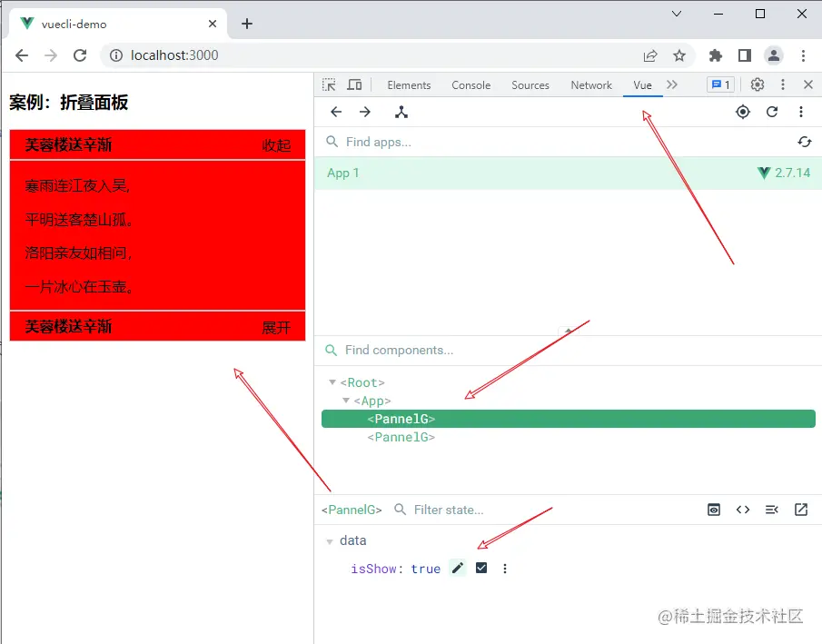Open a new browser tab
This screenshot has width=822, height=644.
(x=247, y=24)
